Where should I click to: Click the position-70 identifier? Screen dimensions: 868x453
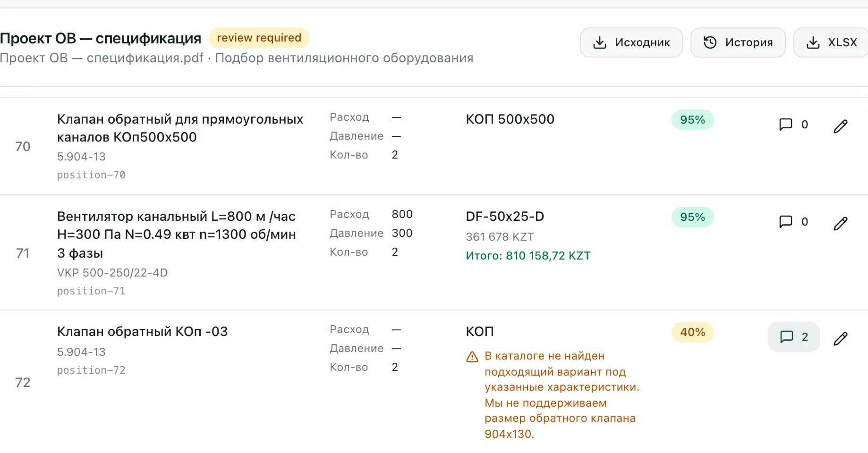(x=91, y=175)
